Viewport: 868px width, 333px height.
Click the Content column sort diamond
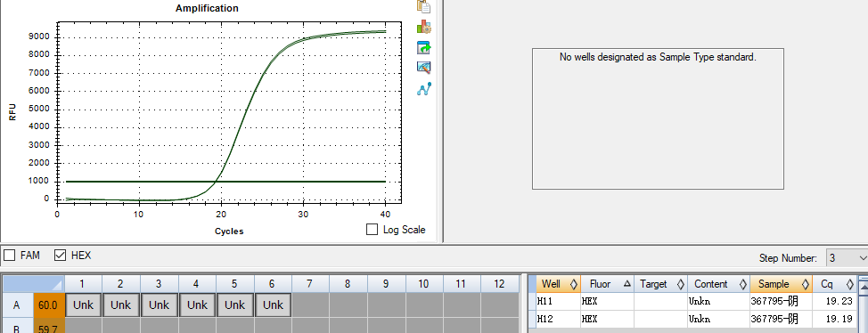[743, 284]
